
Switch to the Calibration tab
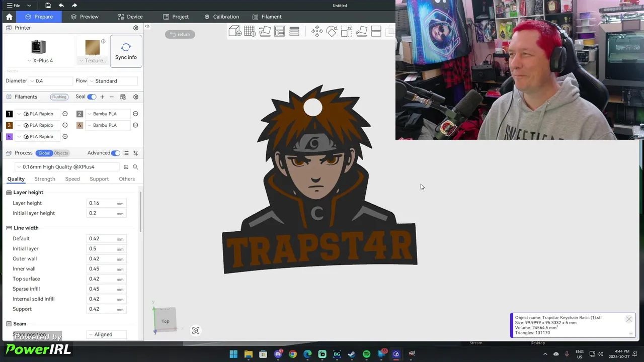[x=222, y=17]
